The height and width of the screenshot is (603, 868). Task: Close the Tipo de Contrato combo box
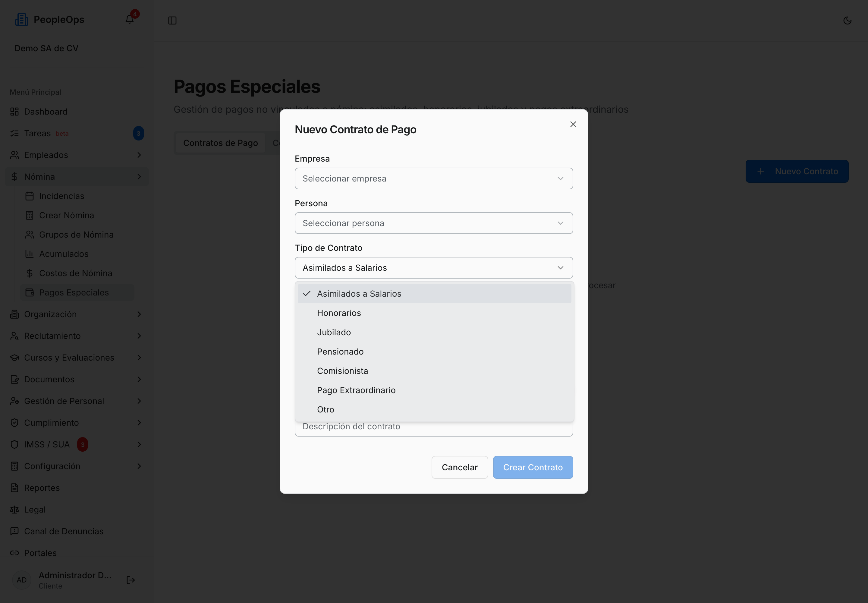434,267
